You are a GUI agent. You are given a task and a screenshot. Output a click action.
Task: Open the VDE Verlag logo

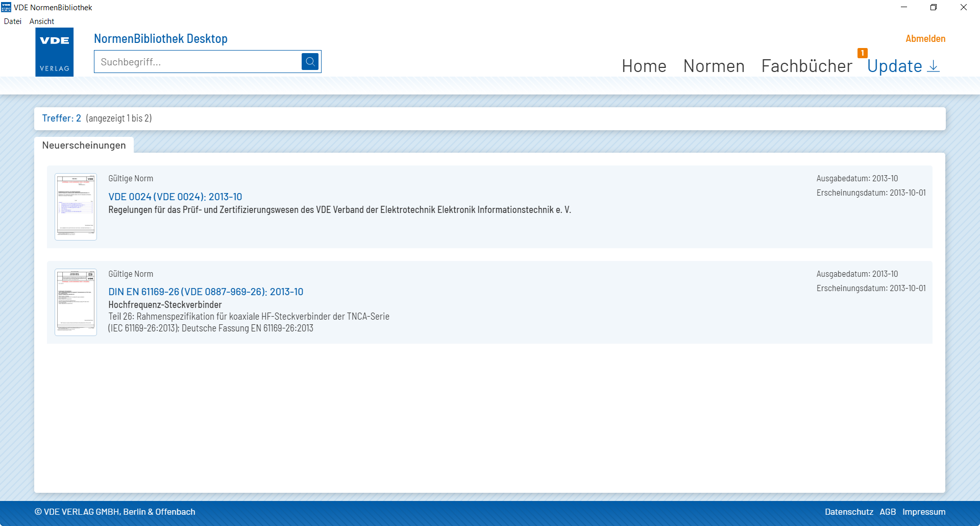pos(55,52)
